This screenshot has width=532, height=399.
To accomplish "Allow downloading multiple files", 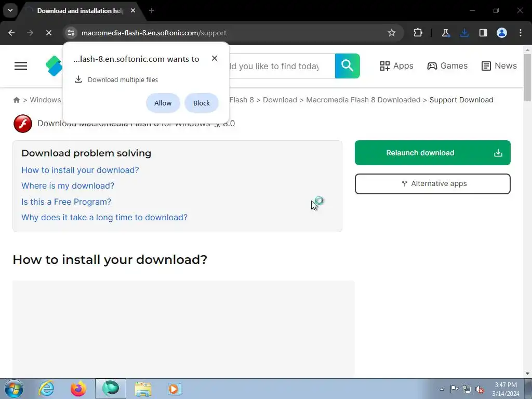I will pyautogui.click(x=163, y=103).
